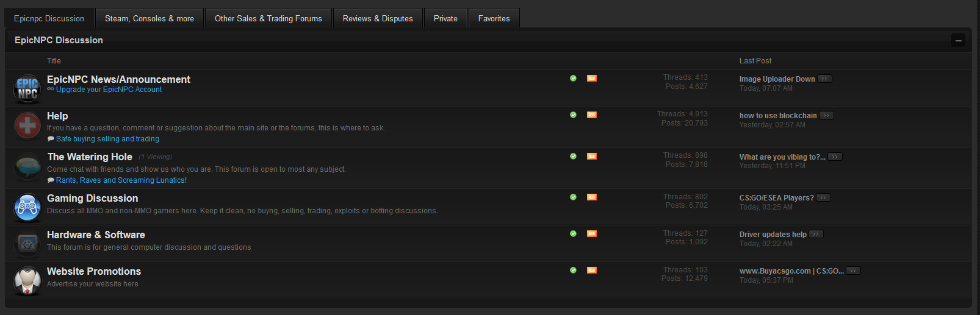The image size is (980, 315).
Task: Open the Website Promotions forum title
Action: (94, 271)
